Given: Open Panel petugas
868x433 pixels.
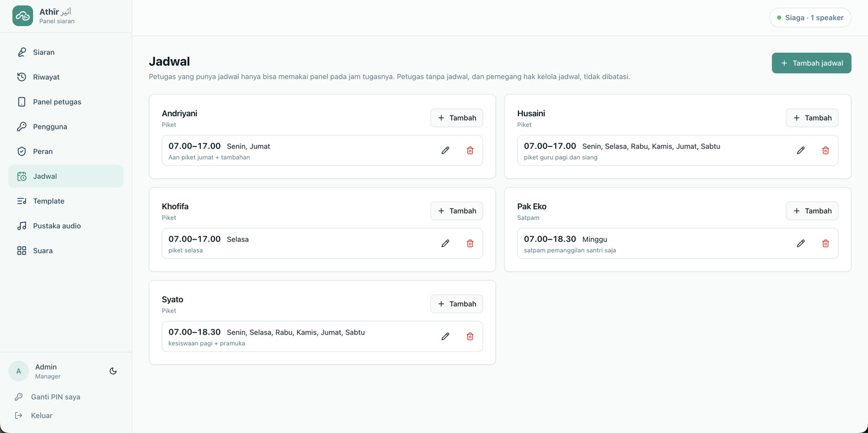Looking at the screenshot, I should 66,102.
